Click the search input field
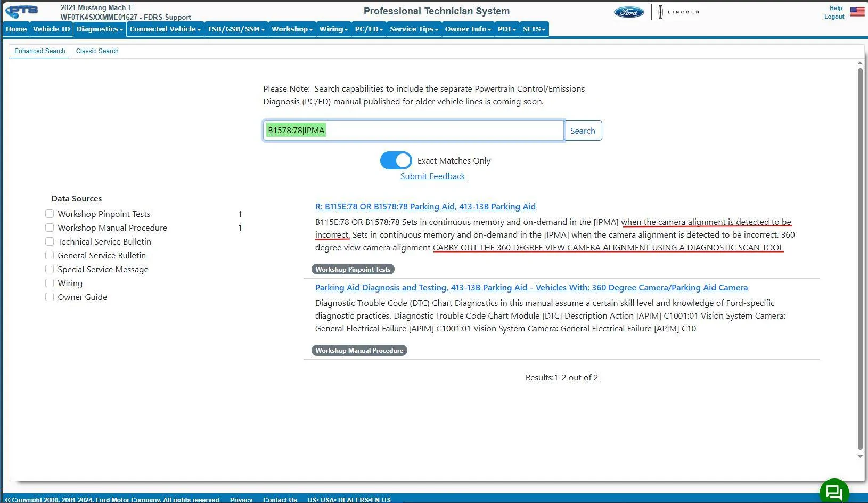This screenshot has height=503, width=868. [x=414, y=131]
